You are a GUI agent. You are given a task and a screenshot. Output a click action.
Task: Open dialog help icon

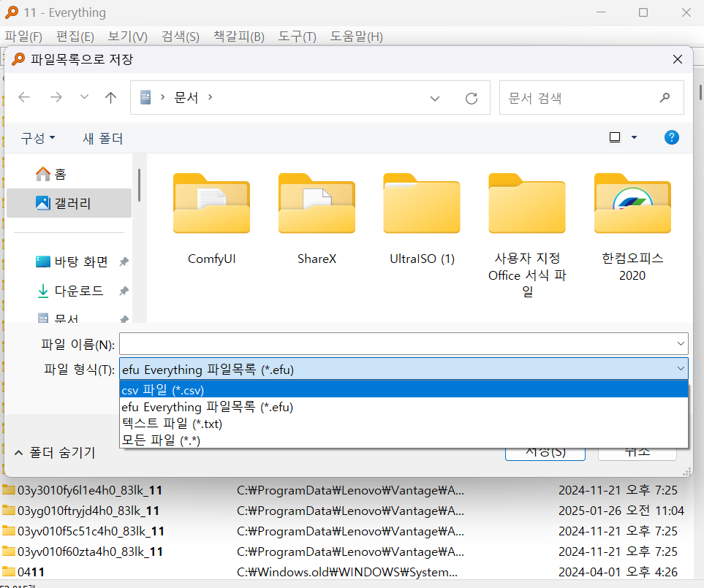click(x=671, y=137)
